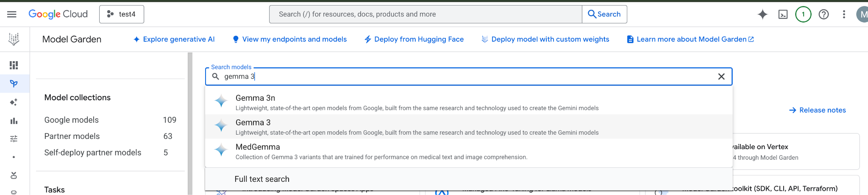Click the blue Search button
This screenshot has height=195, width=868.
[604, 14]
